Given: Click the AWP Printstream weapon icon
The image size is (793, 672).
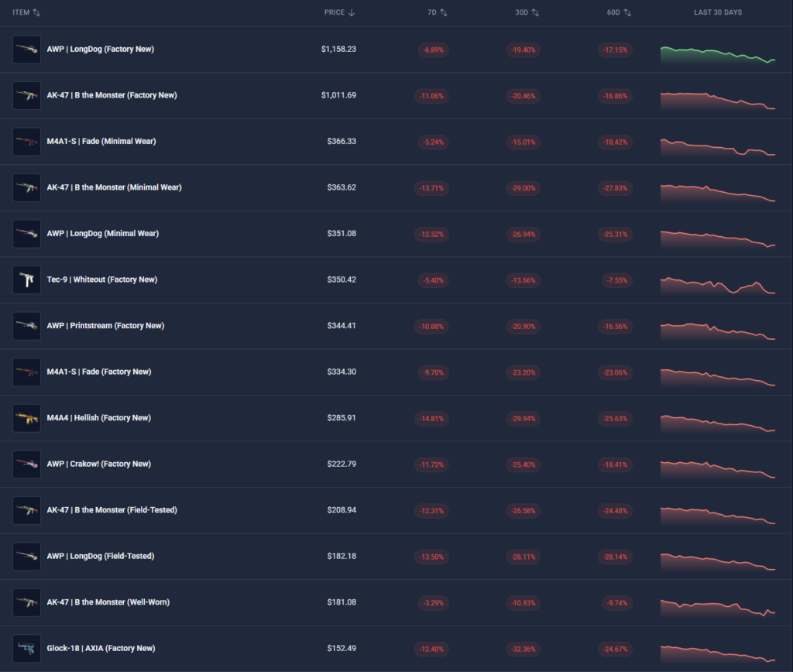Looking at the screenshot, I should 26,326.
